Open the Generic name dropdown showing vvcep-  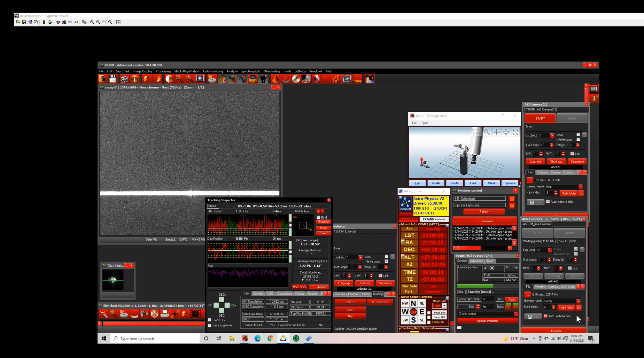click(578, 301)
